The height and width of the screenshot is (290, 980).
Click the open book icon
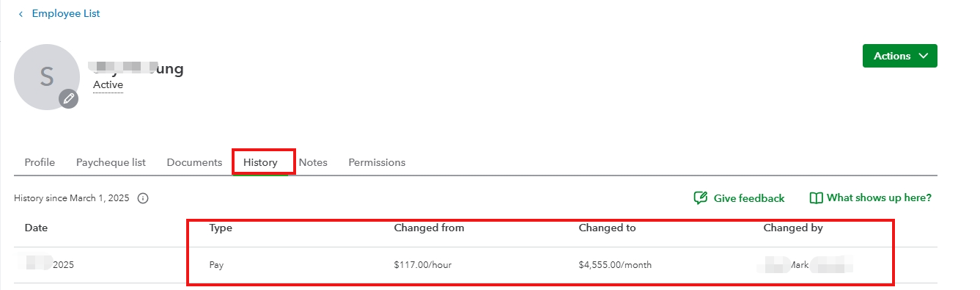click(x=816, y=198)
